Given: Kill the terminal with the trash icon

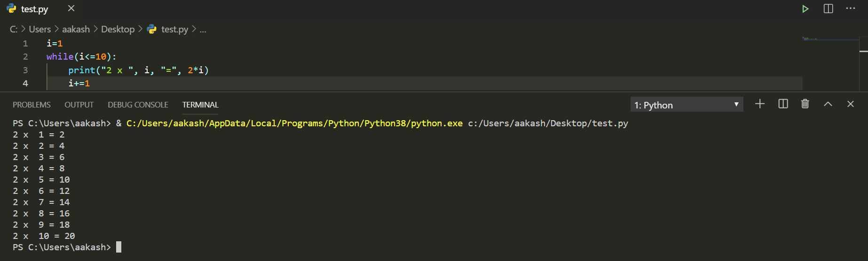Looking at the screenshot, I should (x=805, y=104).
